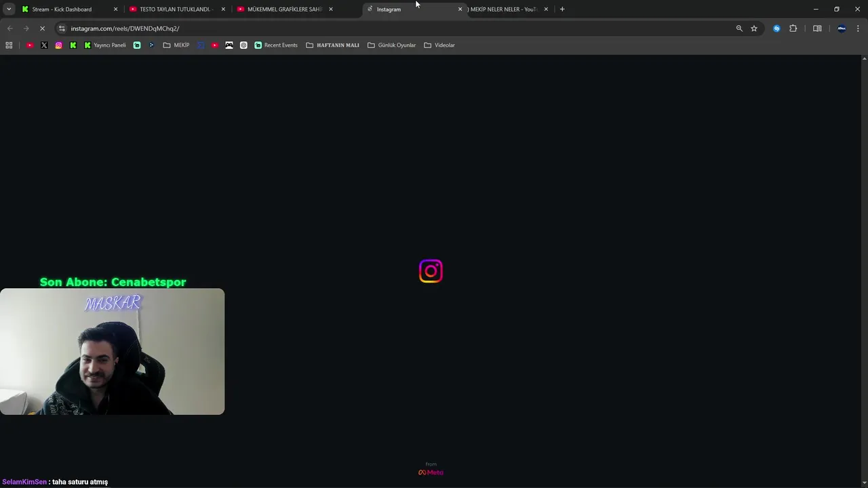Restore down the browser window
The width and height of the screenshot is (868, 488).
point(837,9)
